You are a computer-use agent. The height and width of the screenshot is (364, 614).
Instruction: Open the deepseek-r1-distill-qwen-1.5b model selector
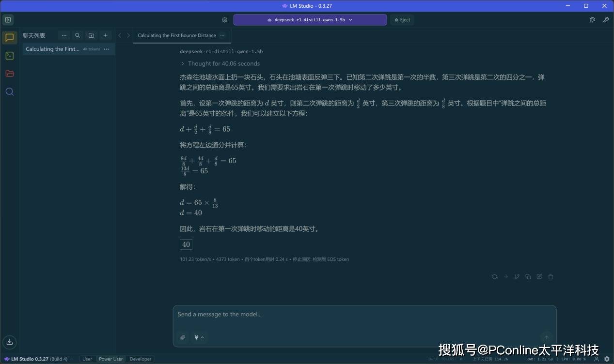(310, 20)
